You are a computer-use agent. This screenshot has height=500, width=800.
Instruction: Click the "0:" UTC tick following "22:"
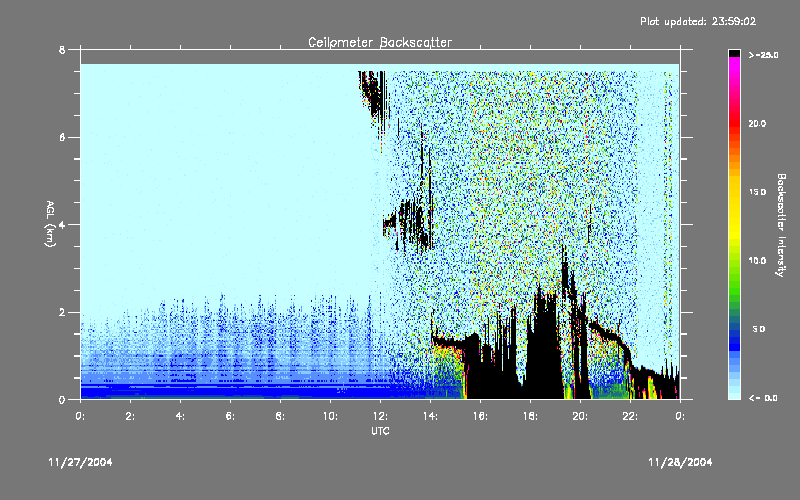click(x=680, y=416)
